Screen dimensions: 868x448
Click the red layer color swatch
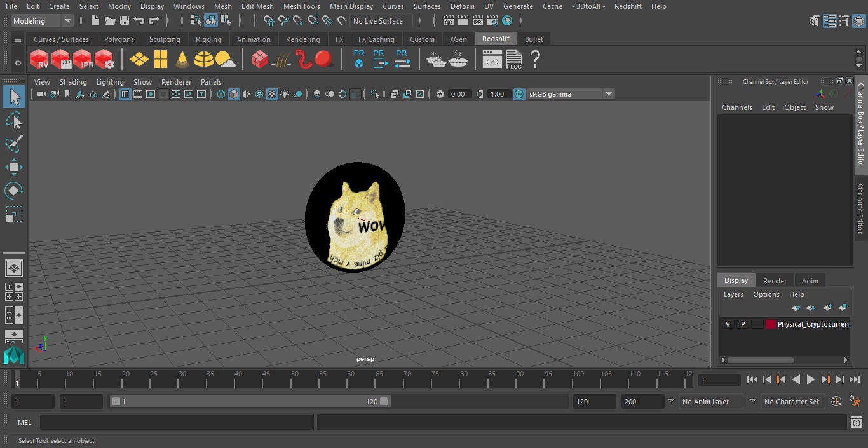771,324
